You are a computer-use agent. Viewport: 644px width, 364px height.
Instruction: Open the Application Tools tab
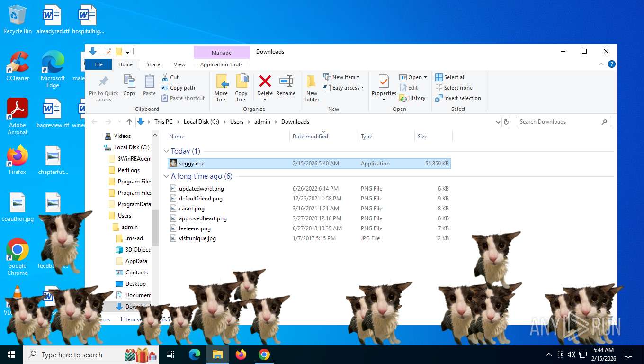pos(221,64)
